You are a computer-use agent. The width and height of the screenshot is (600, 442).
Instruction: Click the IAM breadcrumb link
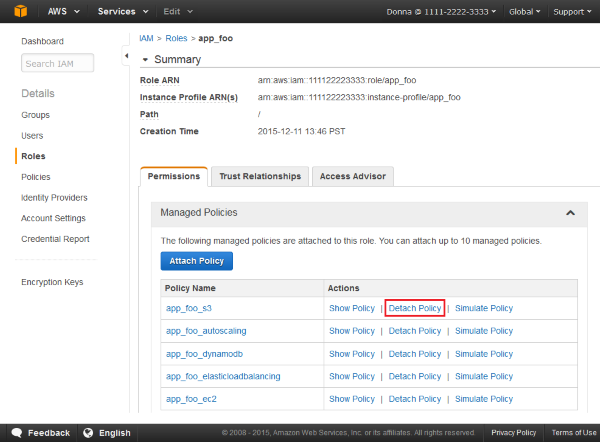click(147, 38)
